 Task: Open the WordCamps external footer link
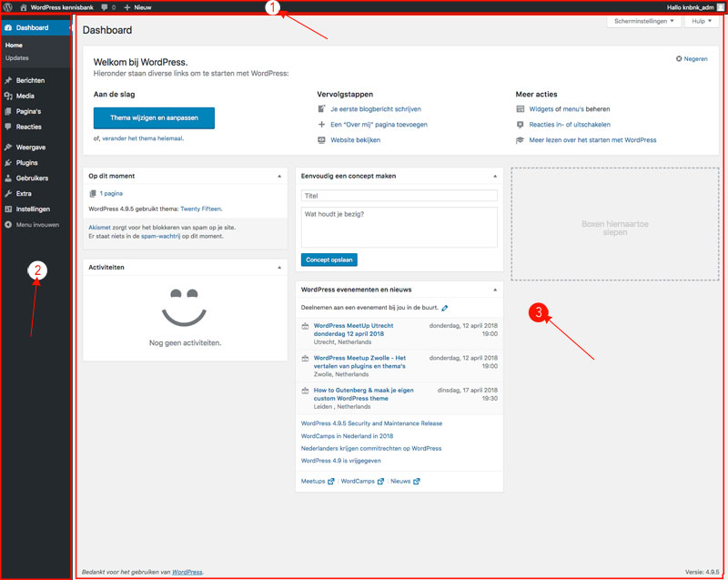pyautogui.click(x=362, y=482)
